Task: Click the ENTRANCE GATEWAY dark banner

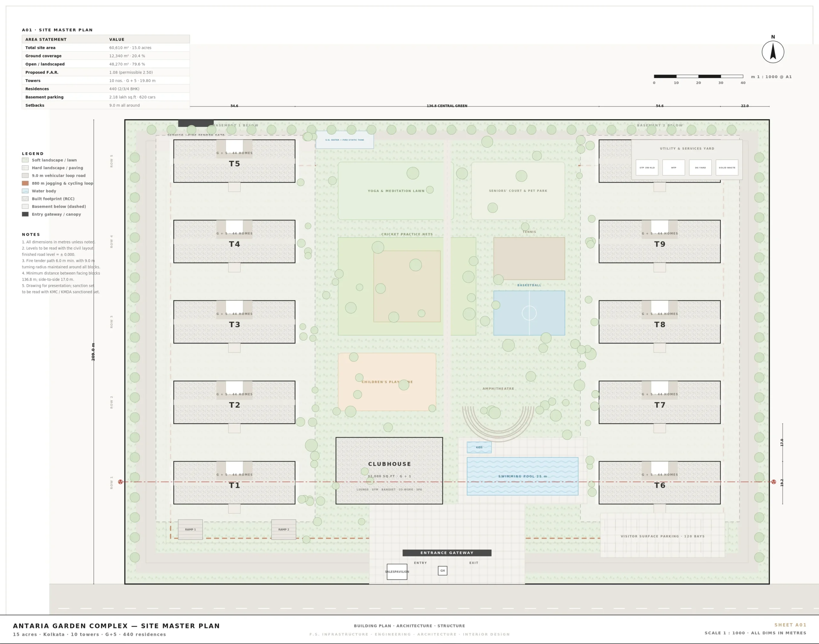Action: tap(447, 553)
